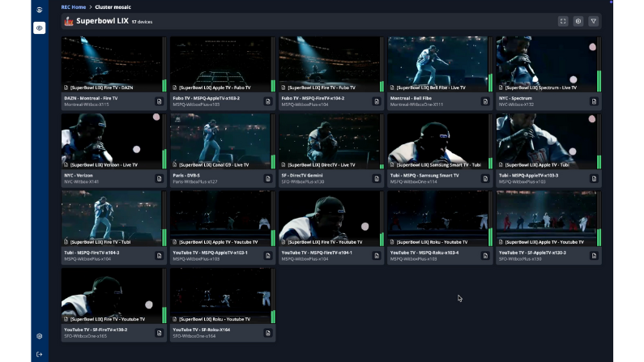The image size is (644, 362).
Task: Open document icon for Montreal - Bell Fibe
Action: click(x=485, y=101)
